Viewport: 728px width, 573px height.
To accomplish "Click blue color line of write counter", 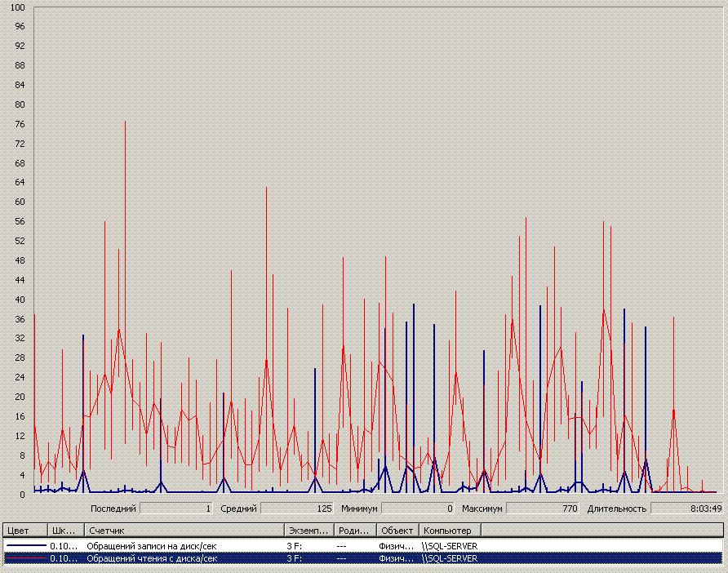I will (x=24, y=545).
